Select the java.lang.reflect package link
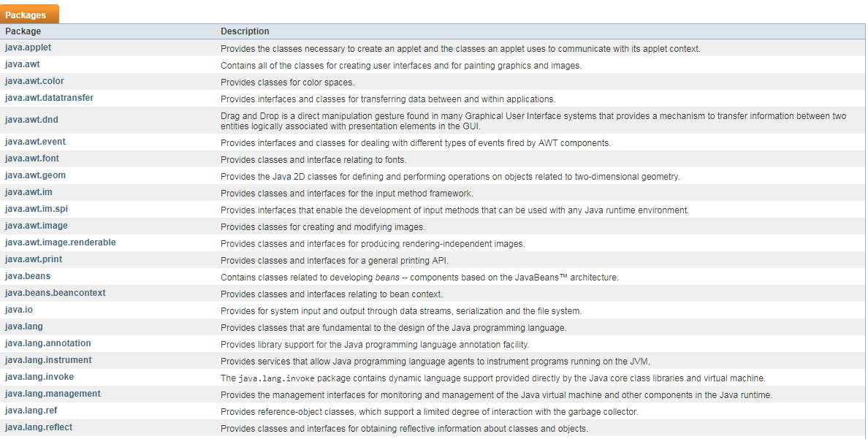The image size is (868, 439). pos(38,427)
